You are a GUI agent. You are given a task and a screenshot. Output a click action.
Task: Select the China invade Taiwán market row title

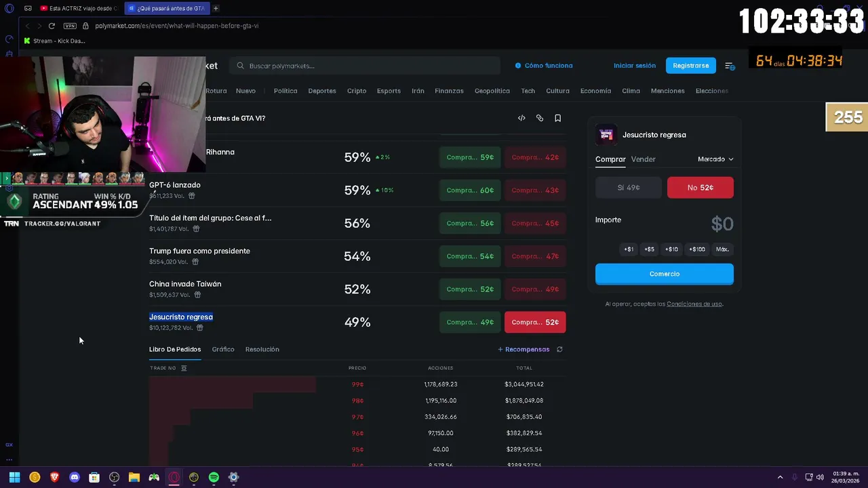(x=185, y=284)
